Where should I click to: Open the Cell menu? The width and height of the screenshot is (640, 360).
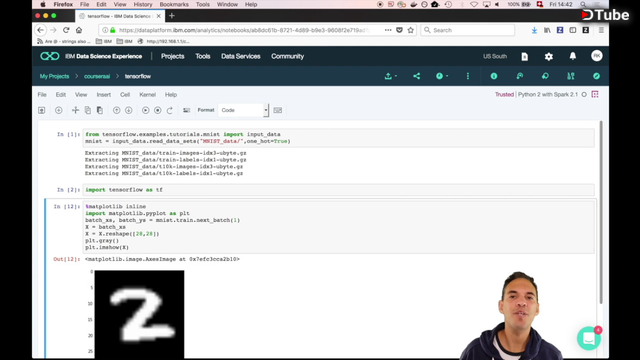pyautogui.click(x=125, y=95)
